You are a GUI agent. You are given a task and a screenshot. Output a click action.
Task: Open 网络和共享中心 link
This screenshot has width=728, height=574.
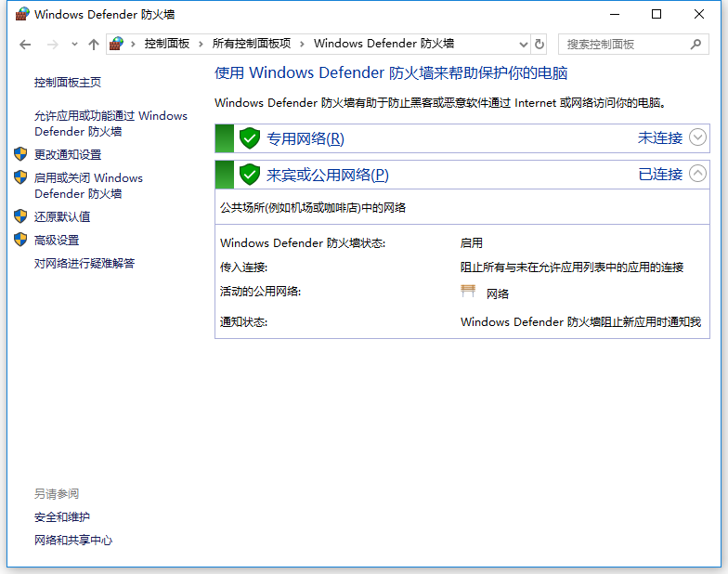coord(73,541)
